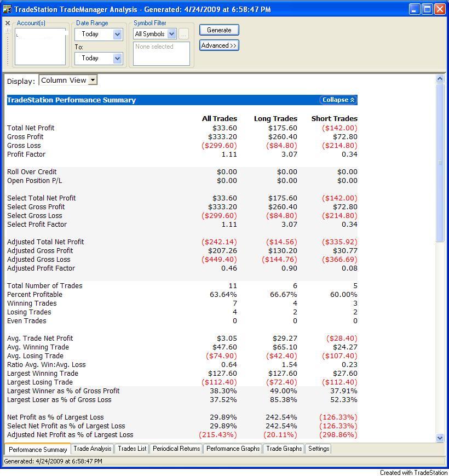The image size is (449, 476).
Task: Switch to the Trades List tab
Action: point(132,449)
